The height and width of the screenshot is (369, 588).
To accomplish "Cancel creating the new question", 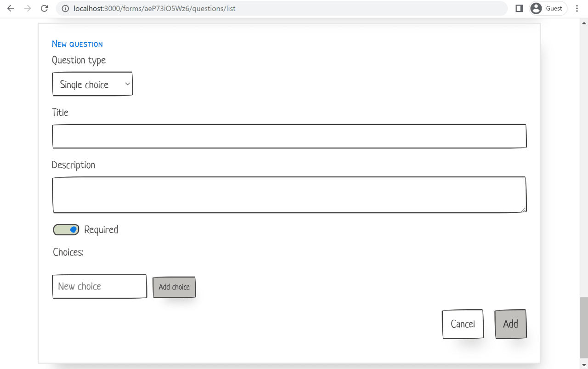I will coord(462,324).
